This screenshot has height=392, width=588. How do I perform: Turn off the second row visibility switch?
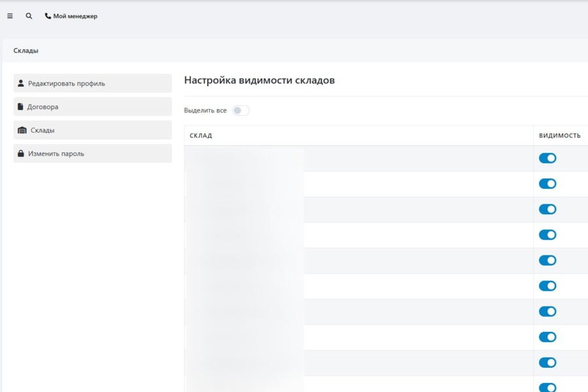pyautogui.click(x=547, y=184)
